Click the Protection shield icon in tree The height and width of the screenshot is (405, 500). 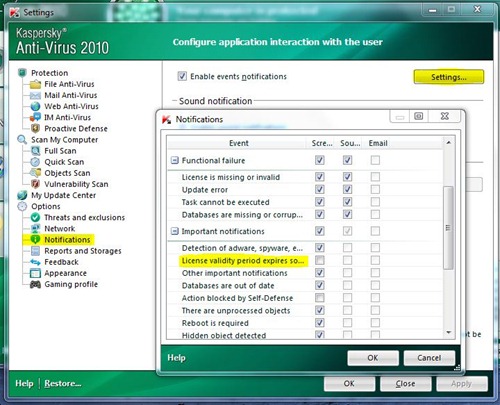22,73
